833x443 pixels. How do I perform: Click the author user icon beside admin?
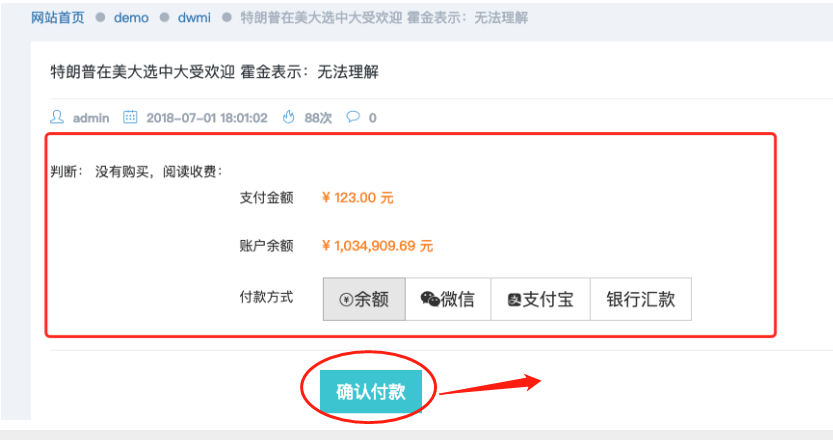(x=57, y=117)
